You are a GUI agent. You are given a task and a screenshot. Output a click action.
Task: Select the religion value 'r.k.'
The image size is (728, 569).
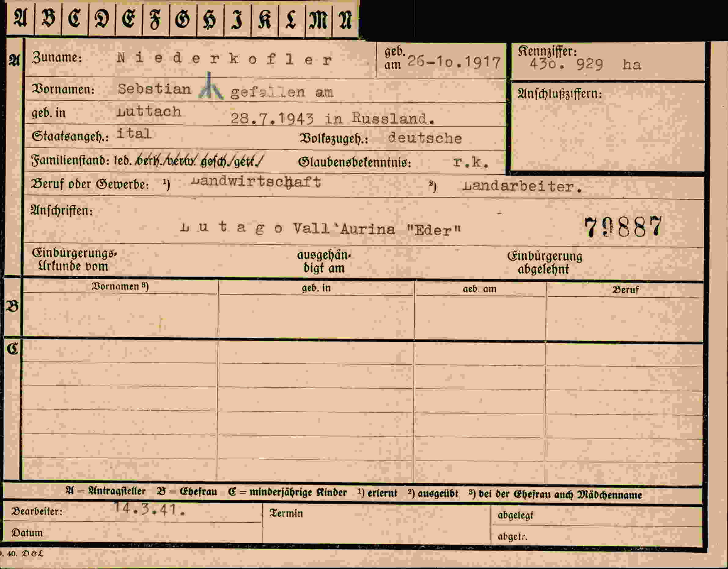point(471,162)
